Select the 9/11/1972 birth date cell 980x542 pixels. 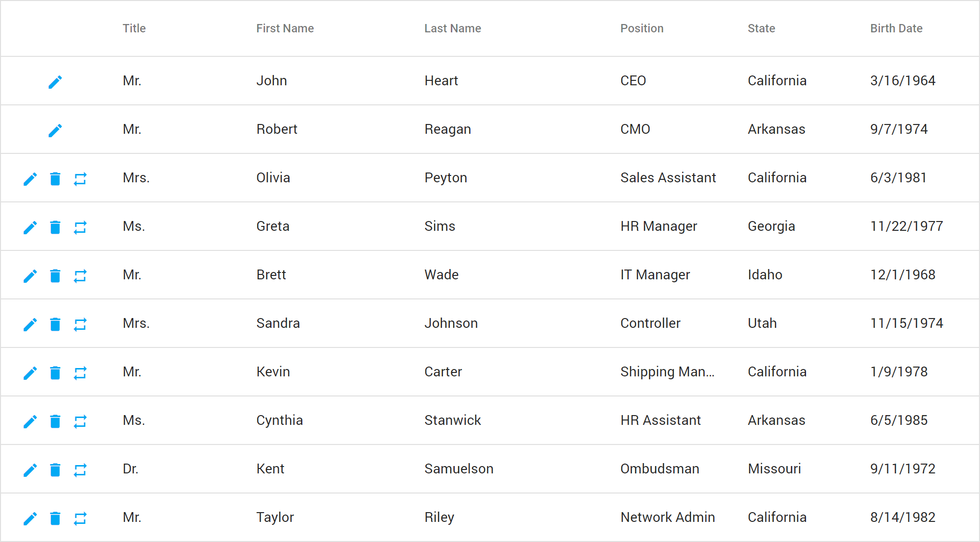coord(902,468)
